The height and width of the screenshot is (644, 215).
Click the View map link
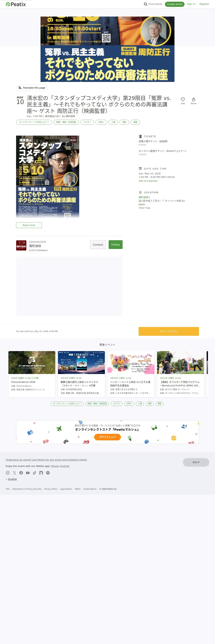[144, 208]
